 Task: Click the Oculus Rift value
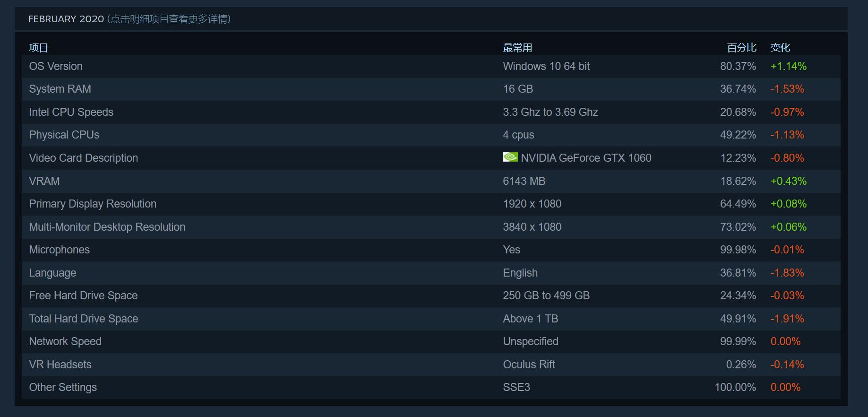point(529,365)
